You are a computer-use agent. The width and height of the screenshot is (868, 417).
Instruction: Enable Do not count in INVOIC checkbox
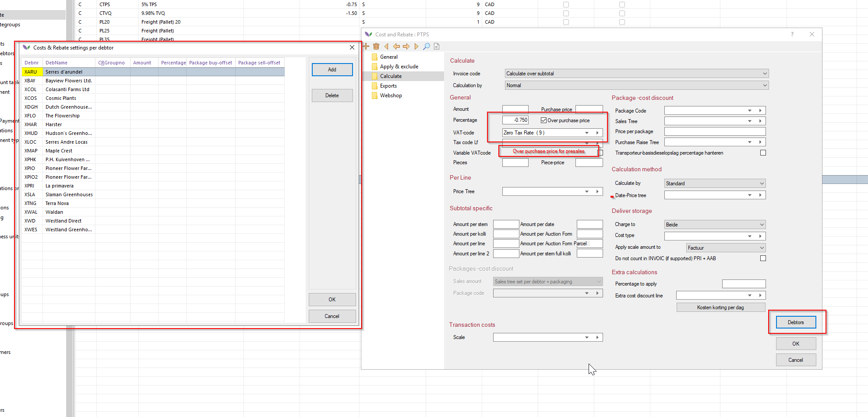pyautogui.click(x=763, y=258)
